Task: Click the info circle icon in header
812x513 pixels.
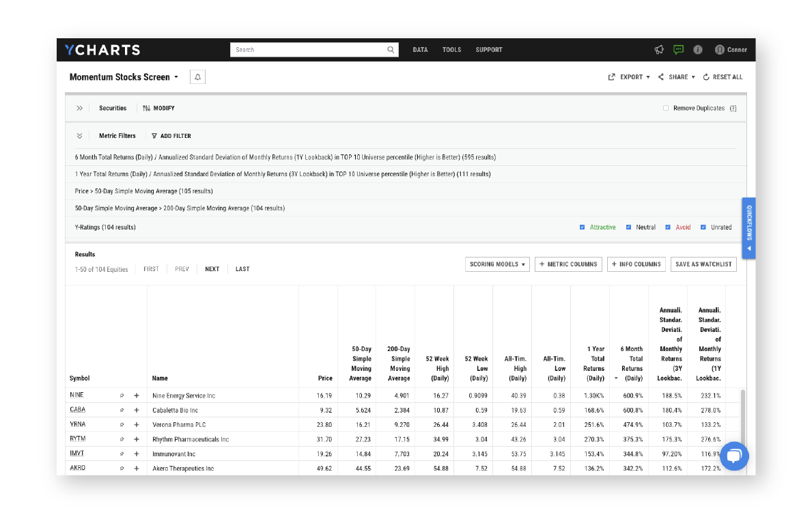Action: pos(698,50)
